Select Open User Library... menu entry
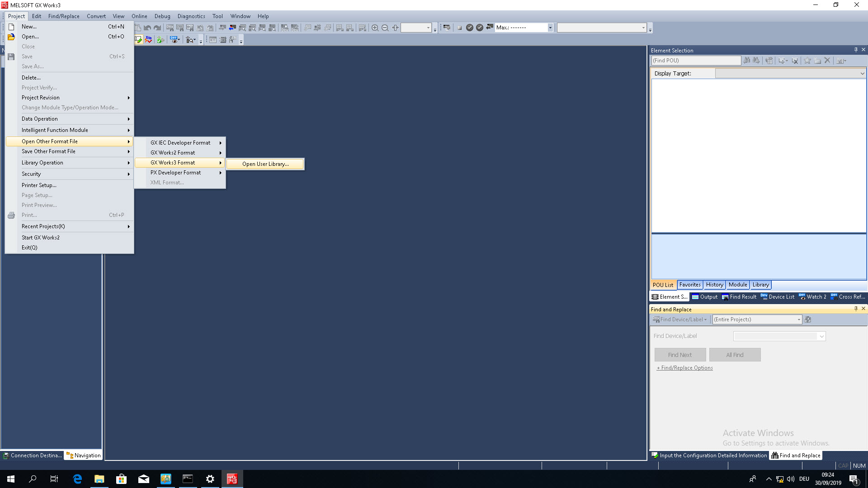868x488 pixels. [265, 164]
